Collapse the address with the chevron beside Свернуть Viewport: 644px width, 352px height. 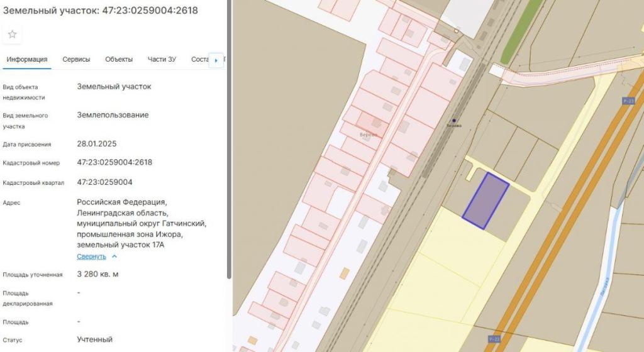pos(114,256)
